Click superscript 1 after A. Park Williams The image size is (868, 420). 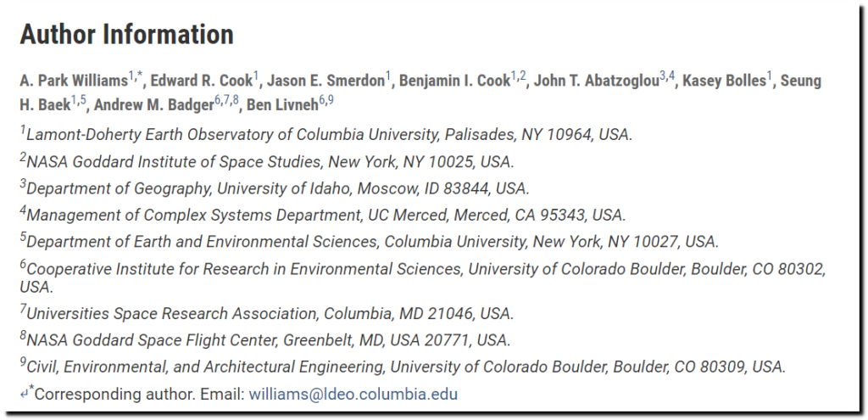[131, 76]
